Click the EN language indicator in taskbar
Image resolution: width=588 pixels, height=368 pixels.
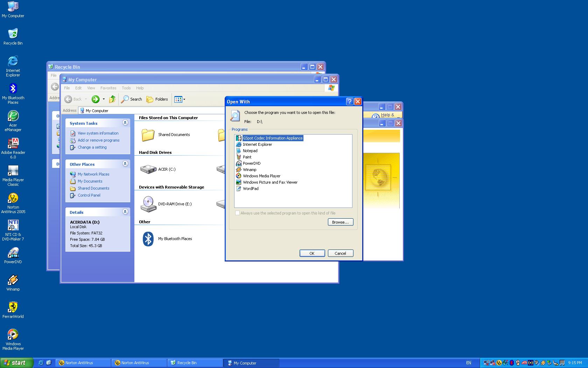(469, 363)
